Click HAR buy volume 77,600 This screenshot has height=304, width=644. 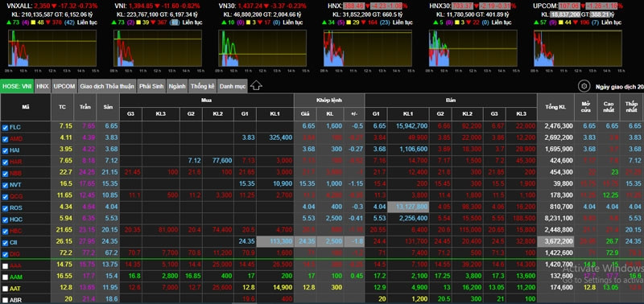(222, 160)
